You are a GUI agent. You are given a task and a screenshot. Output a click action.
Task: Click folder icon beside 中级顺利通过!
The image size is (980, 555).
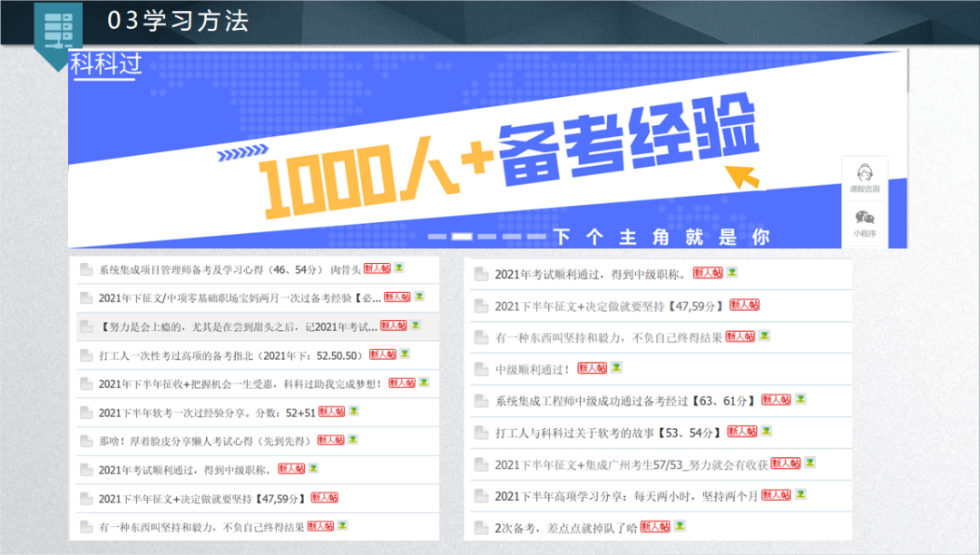point(481,370)
